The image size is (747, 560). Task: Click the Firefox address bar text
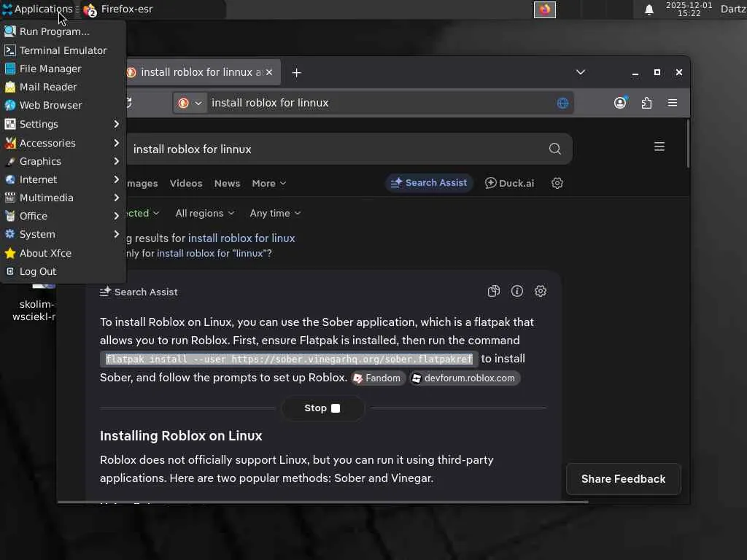tap(270, 103)
